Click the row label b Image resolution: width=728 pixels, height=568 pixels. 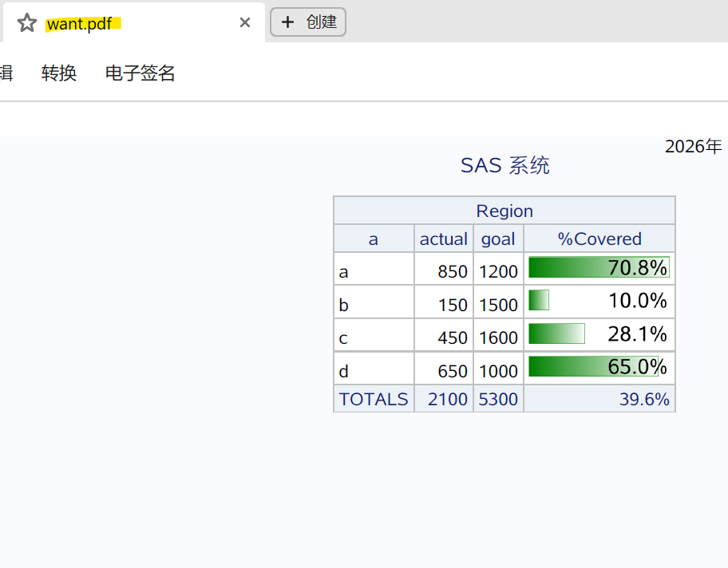(343, 306)
